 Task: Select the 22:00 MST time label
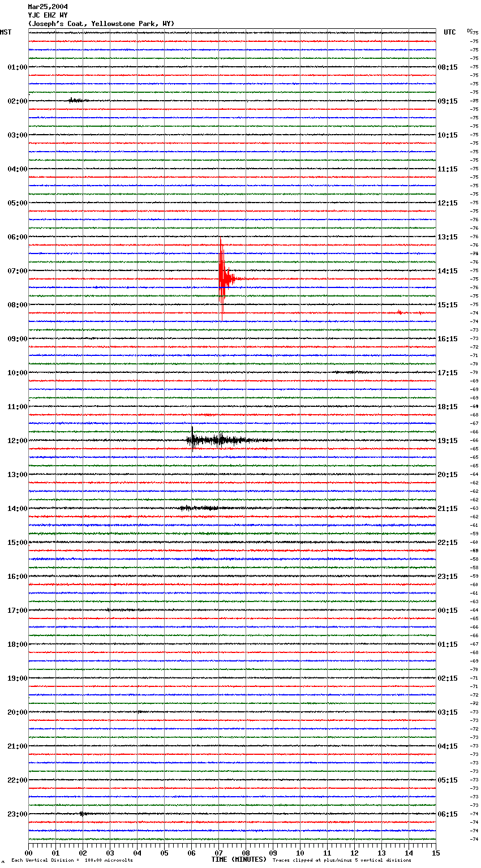(18, 780)
